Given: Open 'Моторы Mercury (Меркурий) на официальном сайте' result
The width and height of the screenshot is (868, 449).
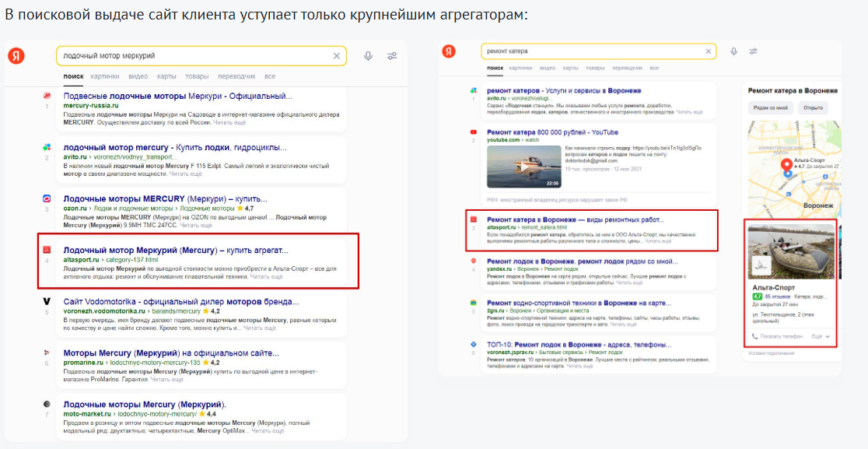Looking at the screenshot, I should 172,353.
